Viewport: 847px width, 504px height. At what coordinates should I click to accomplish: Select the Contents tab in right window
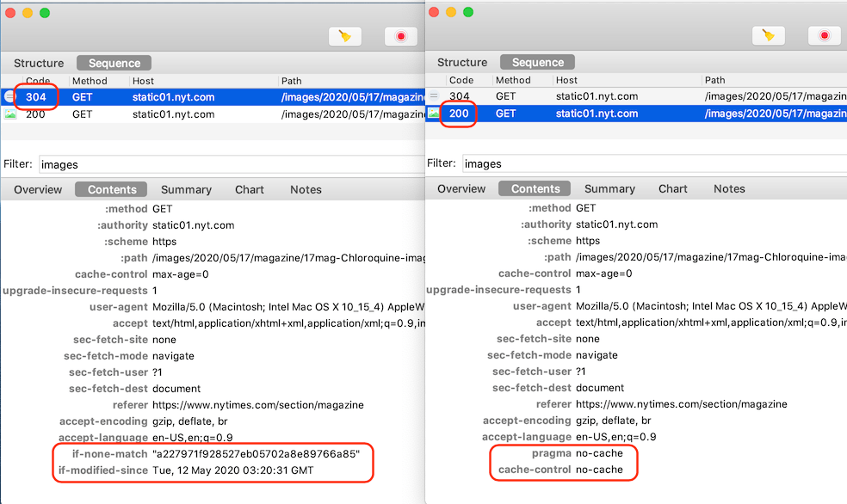[535, 188]
